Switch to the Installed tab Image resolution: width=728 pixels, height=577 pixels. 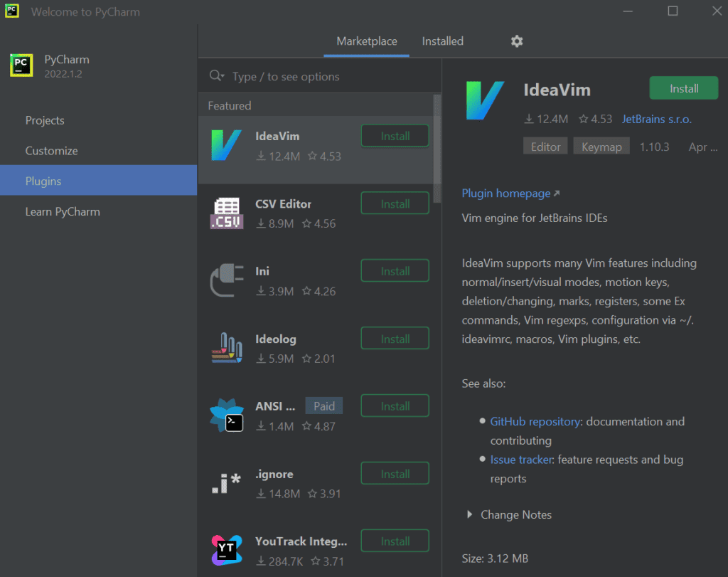pyautogui.click(x=442, y=41)
